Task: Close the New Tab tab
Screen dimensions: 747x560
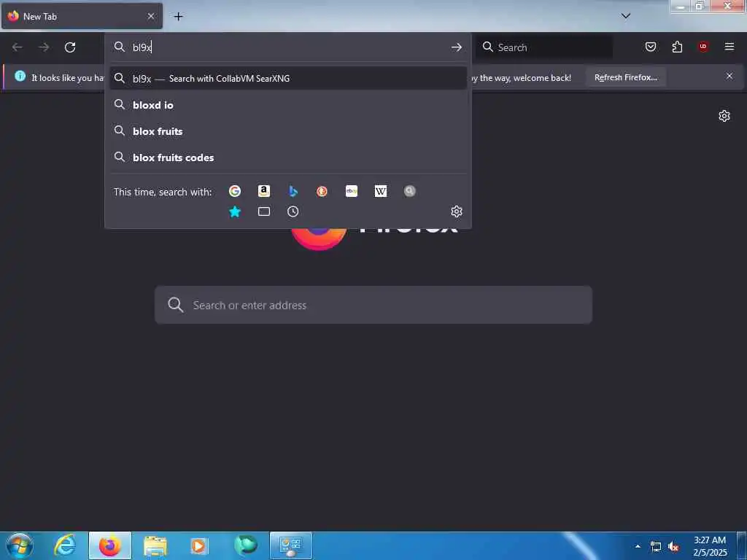Action: click(x=150, y=16)
